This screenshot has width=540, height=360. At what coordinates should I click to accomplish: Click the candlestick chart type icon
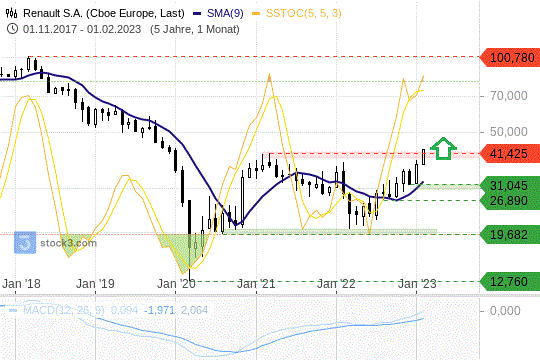[x=11, y=13]
